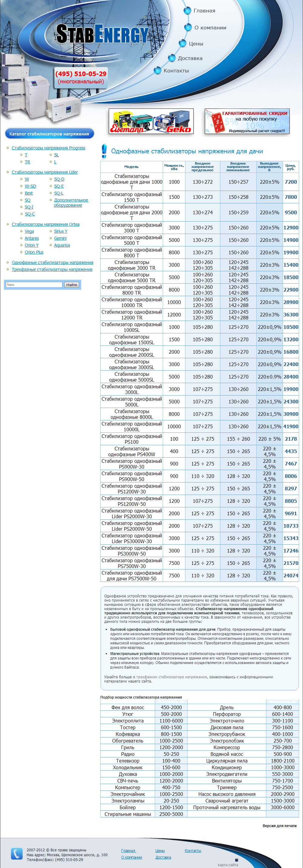Open Стабилизаторы напряжения Progress category
This screenshot has width=303, height=868.
[x=48, y=148]
